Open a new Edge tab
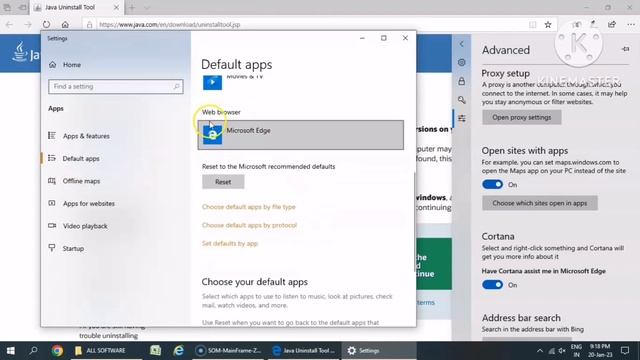The width and height of the screenshot is (640, 360). 132,7
